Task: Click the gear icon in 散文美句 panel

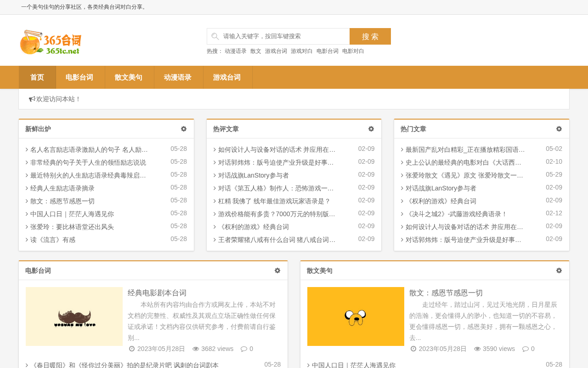Action: click(x=559, y=271)
